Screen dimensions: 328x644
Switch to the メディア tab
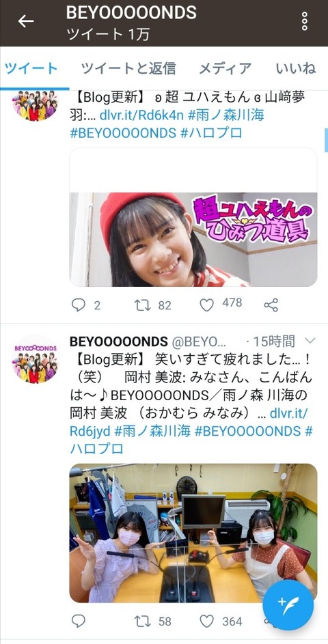point(225,68)
